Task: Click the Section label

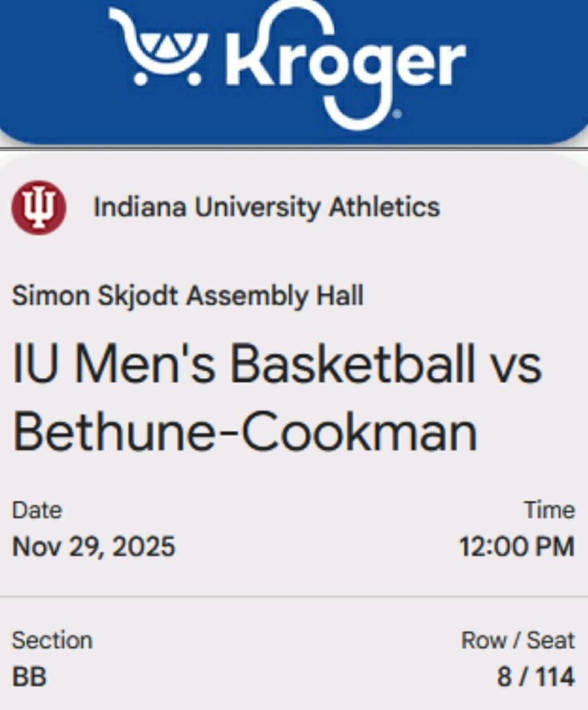Action: (x=51, y=640)
